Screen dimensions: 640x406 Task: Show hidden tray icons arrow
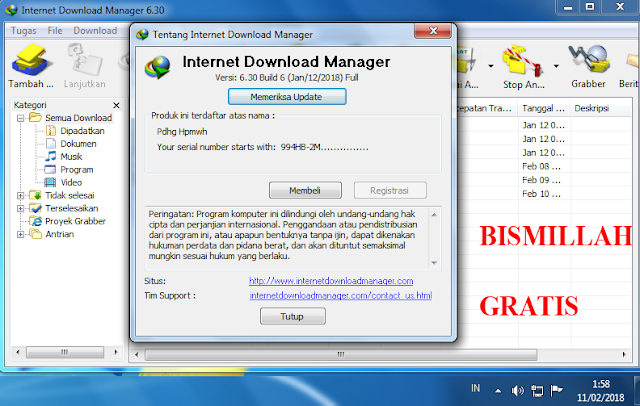498,390
